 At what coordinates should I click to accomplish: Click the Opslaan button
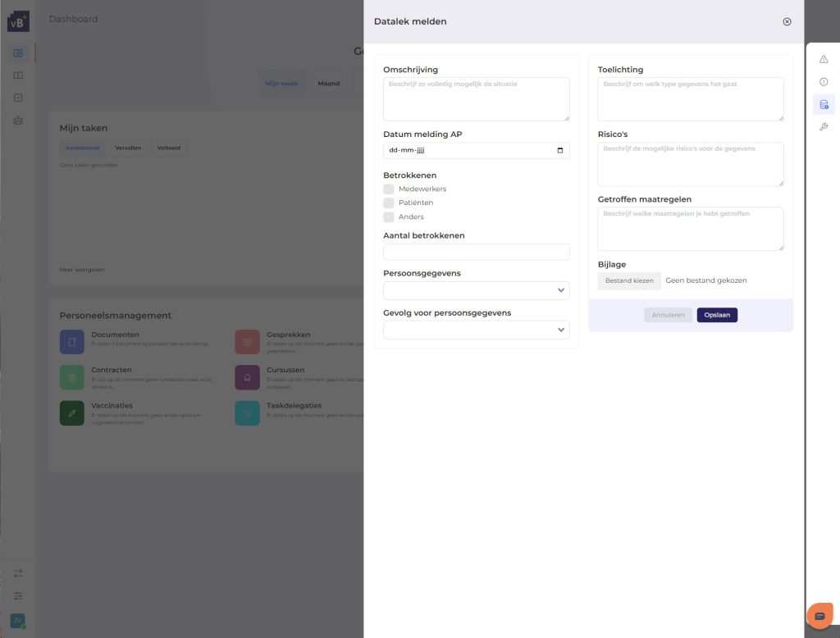717,315
